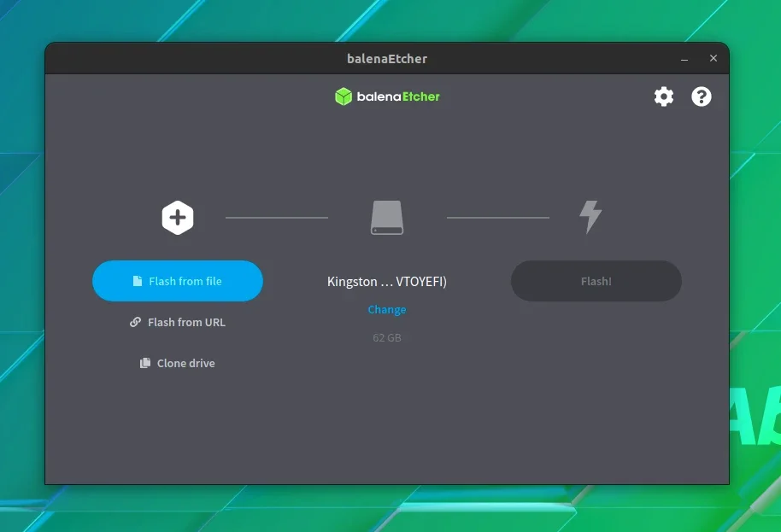Minimize the balenaEtcher window

pyautogui.click(x=684, y=59)
